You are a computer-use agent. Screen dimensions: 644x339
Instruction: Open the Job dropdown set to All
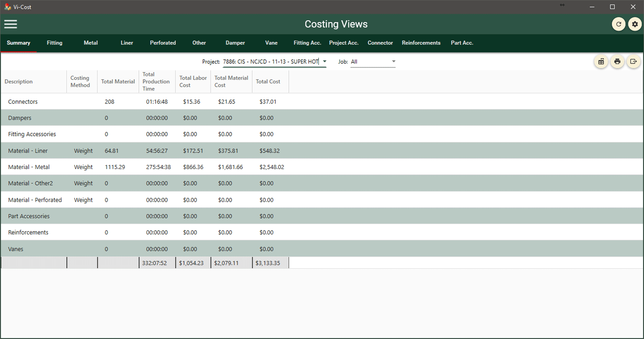point(373,62)
